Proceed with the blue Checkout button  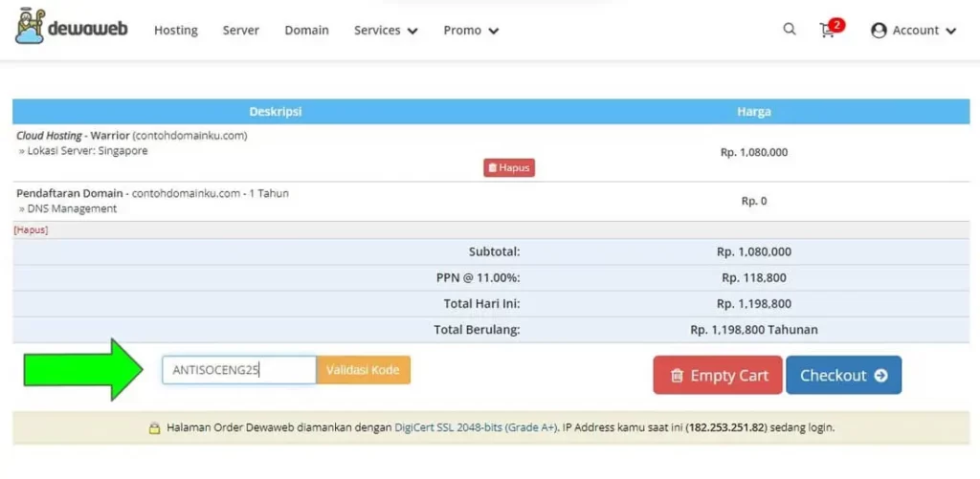844,376
